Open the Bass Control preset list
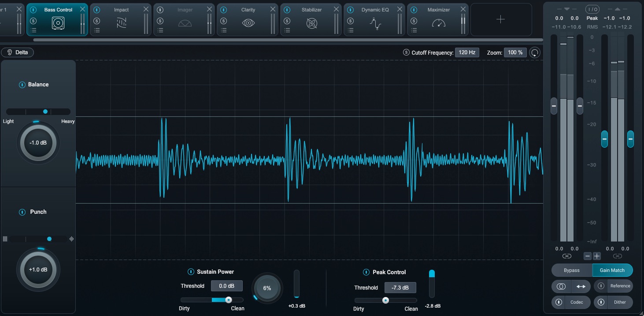 click(x=33, y=30)
